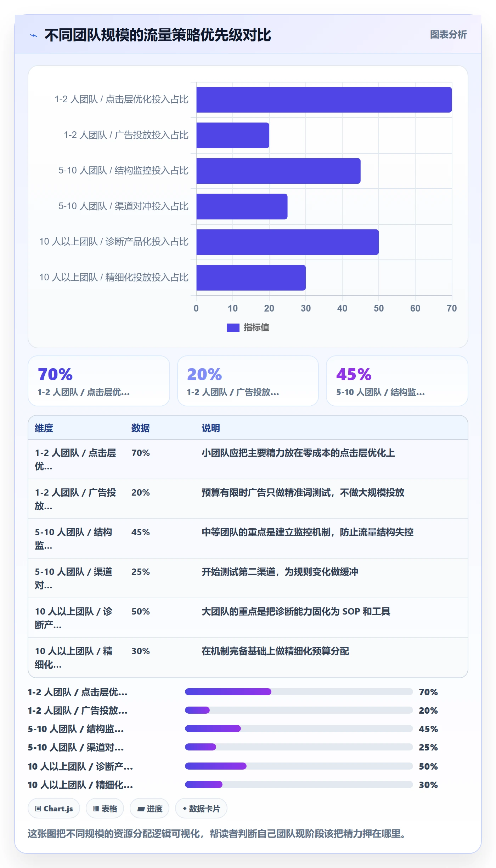Viewport: 496px width, 868px height.
Task: Click the axis label 1-2 人团队 / 点击层优化投入占比
Action: click(x=122, y=99)
